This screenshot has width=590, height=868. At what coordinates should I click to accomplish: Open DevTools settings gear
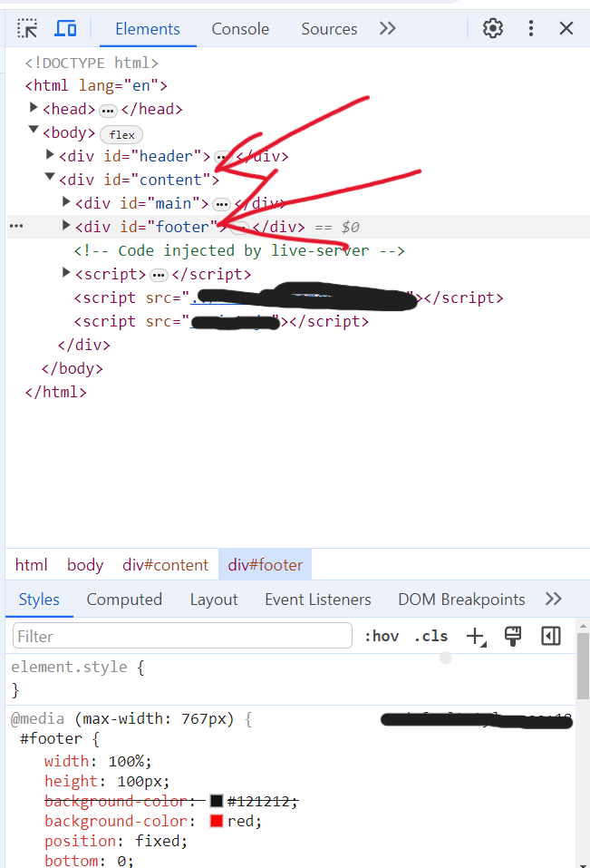493,28
